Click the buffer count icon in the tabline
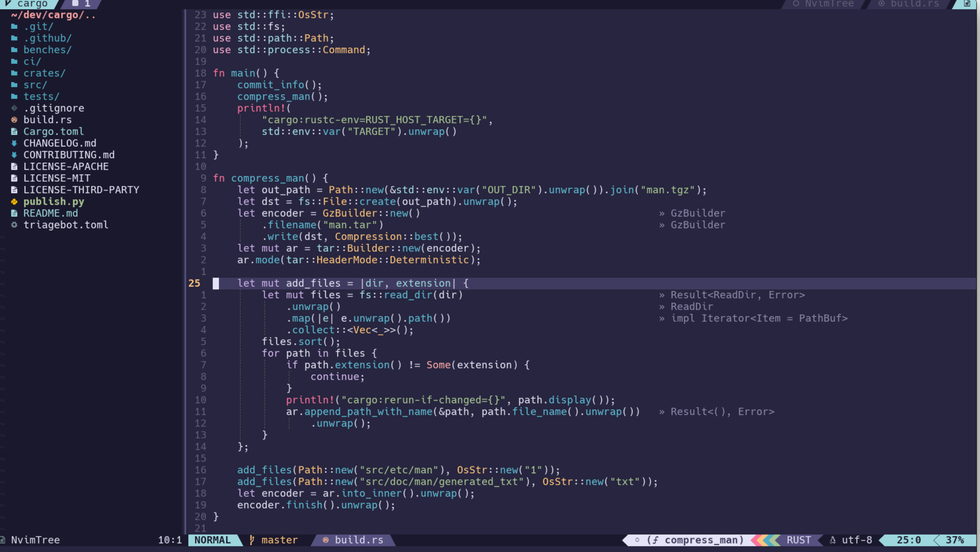Image resolution: width=980 pixels, height=552 pixels. pos(74,4)
